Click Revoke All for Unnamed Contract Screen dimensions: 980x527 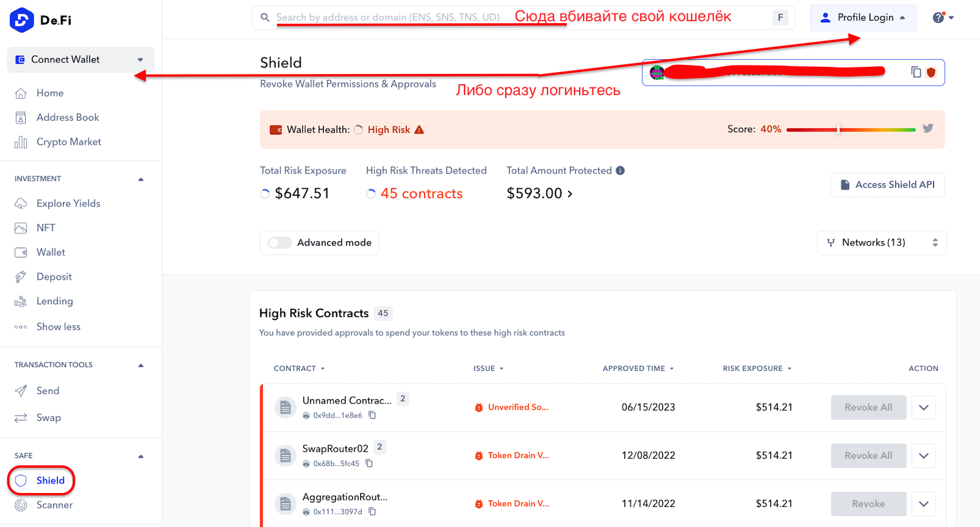(868, 407)
